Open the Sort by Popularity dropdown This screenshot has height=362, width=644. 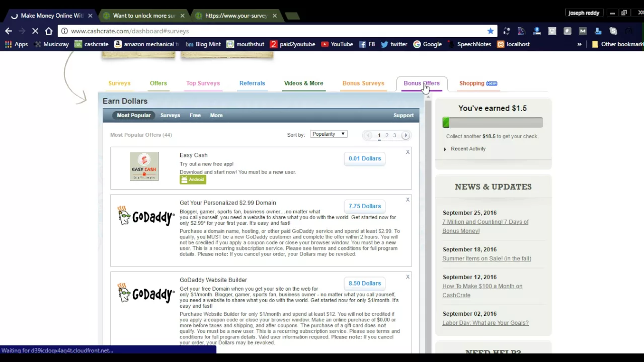click(329, 134)
